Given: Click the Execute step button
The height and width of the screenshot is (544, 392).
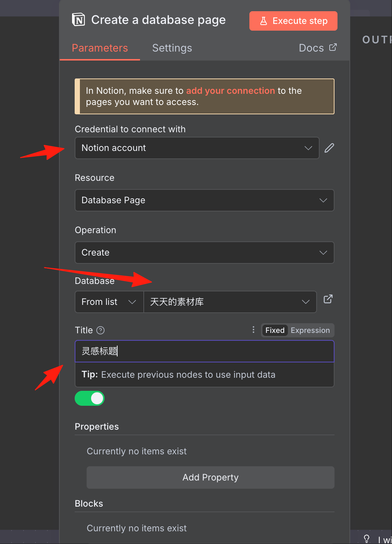Looking at the screenshot, I should click(293, 21).
